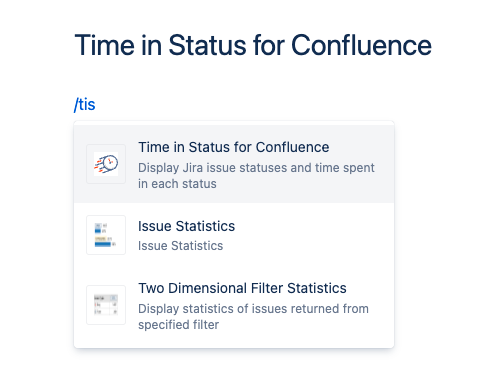Click the 'in each status' description line

pos(177,184)
